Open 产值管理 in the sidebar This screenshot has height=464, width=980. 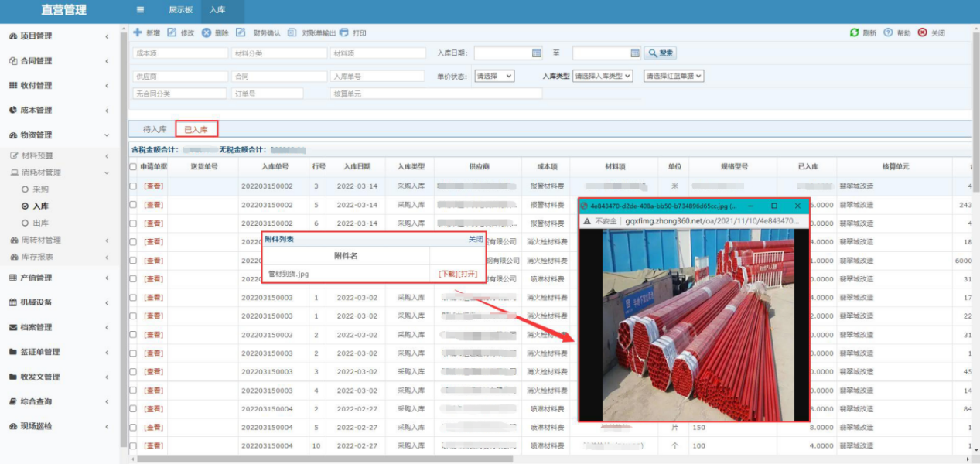pyautogui.click(x=60, y=277)
